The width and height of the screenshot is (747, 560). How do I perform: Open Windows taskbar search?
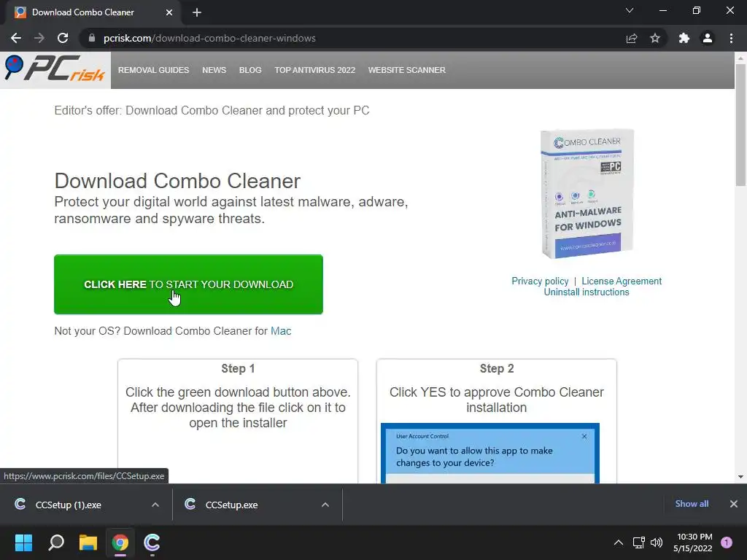[x=56, y=542]
